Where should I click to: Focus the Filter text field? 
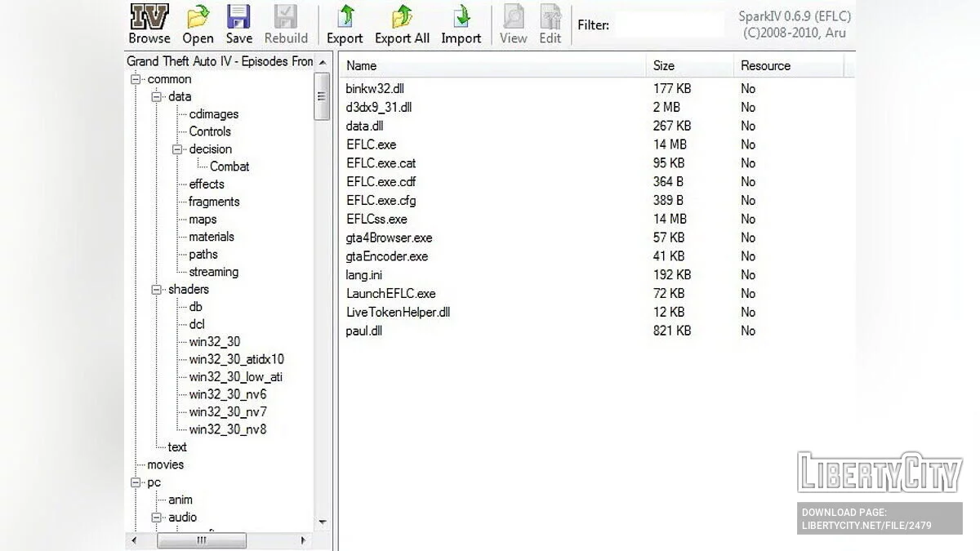[669, 24]
